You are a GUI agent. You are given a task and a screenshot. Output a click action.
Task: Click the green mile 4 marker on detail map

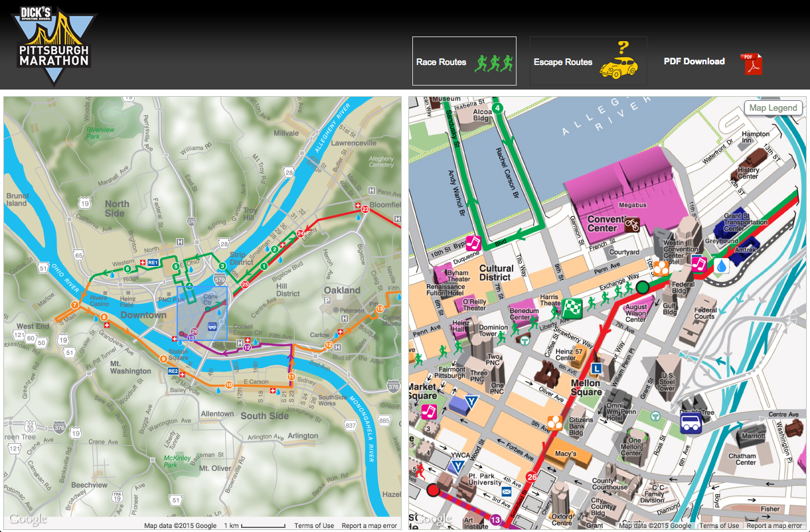coord(497,107)
